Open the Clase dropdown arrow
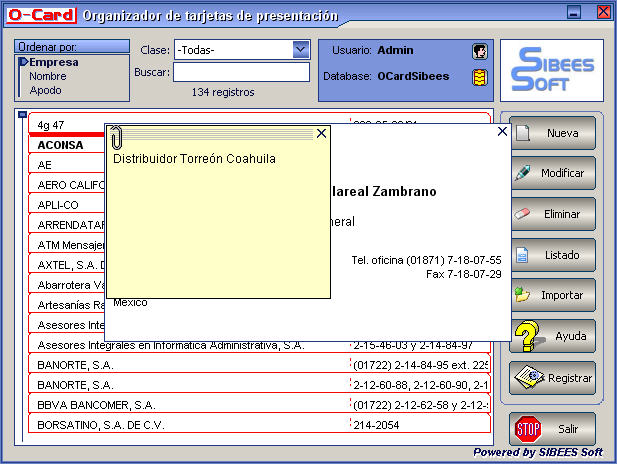Viewport: 617px width, 464px height. coord(301,50)
